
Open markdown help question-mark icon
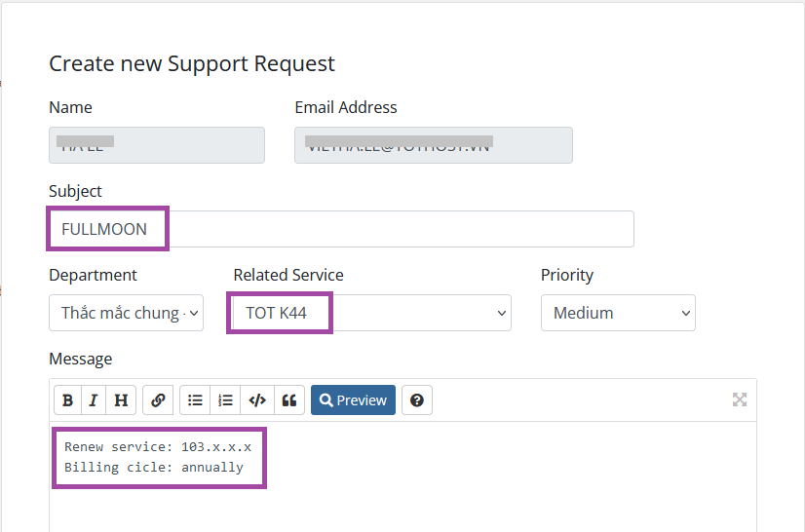417,400
